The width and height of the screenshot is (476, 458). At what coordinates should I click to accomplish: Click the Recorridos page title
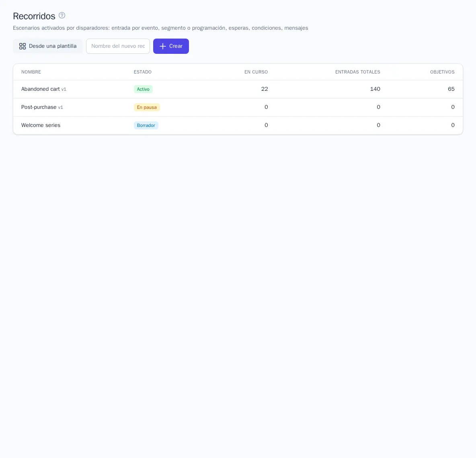34,16
